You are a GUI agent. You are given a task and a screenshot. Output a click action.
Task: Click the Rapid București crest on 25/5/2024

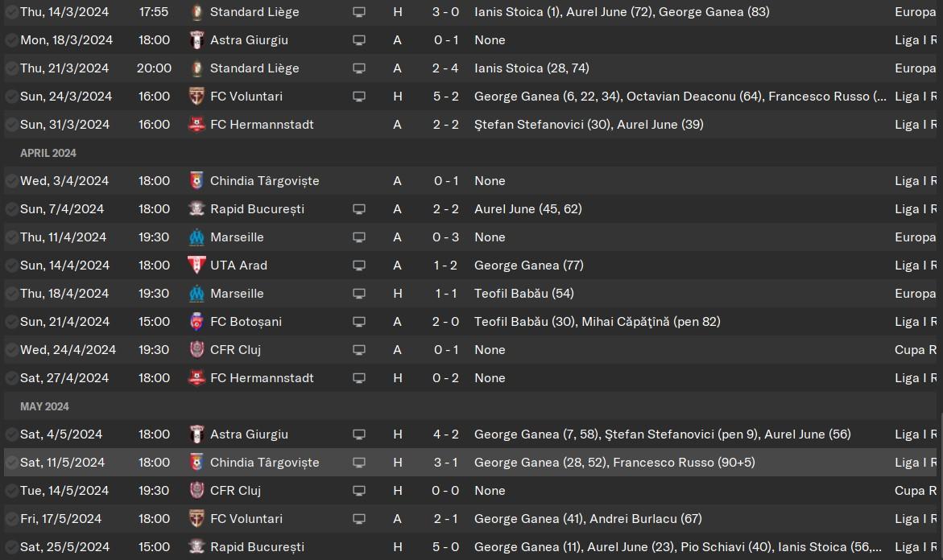point(196,547)
